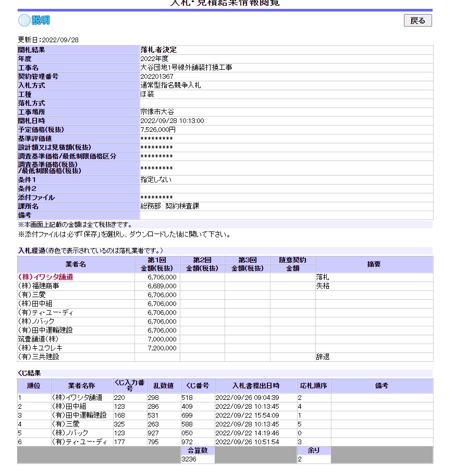Select random value 531

[x=153, y=416]
